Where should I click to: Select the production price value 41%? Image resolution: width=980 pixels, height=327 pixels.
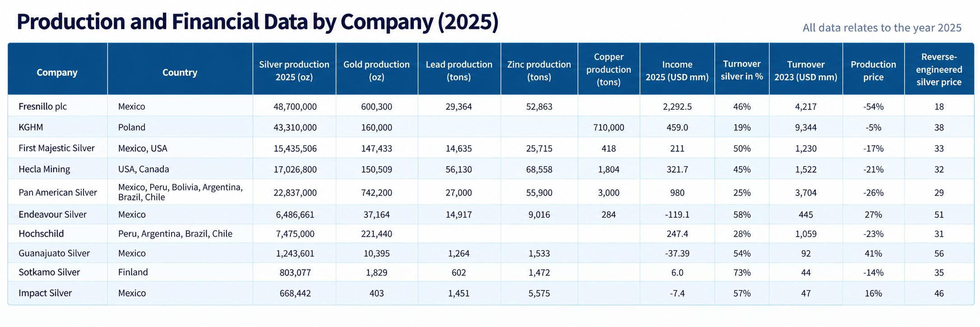pyautogui.click(x=874, y=253)
